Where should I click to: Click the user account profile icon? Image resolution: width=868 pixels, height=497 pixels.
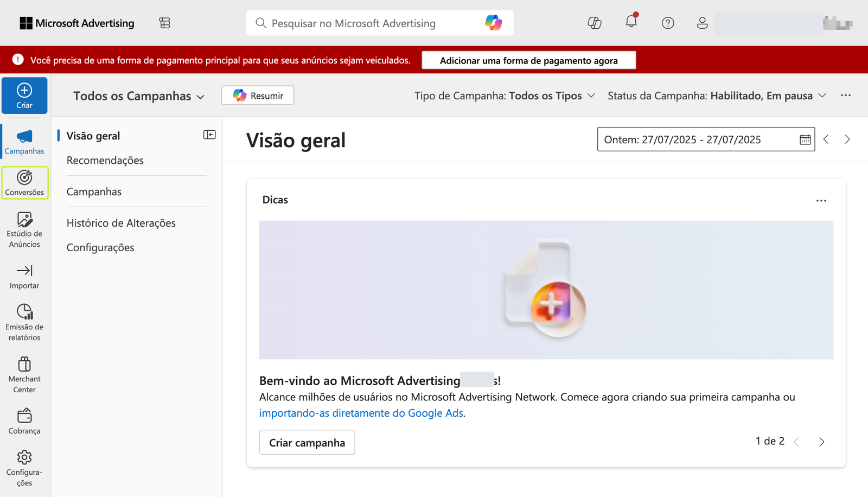pos(702,23)
